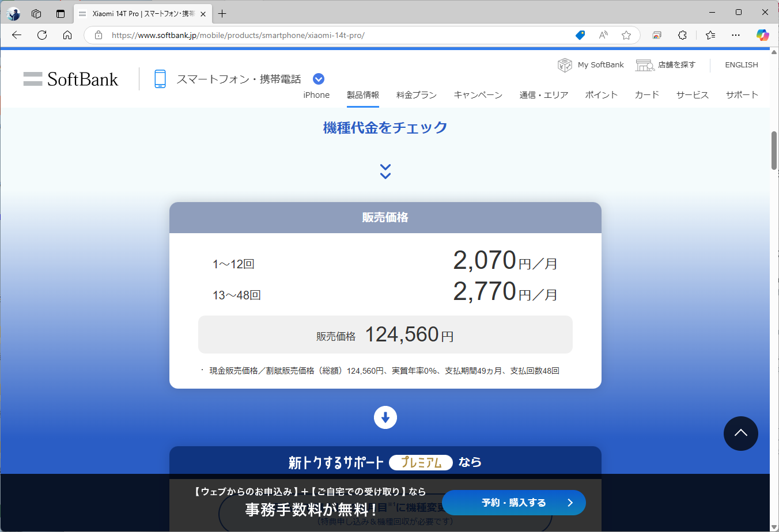Return to top using the circular arrow button
Viewport: 779px width, 532px height.
[741, 434]
